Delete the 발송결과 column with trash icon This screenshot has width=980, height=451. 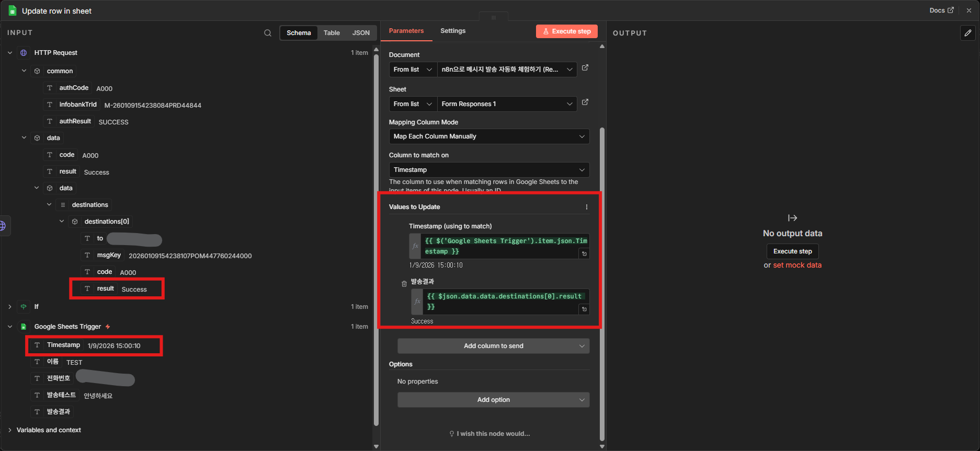click(x=404, y=284)
